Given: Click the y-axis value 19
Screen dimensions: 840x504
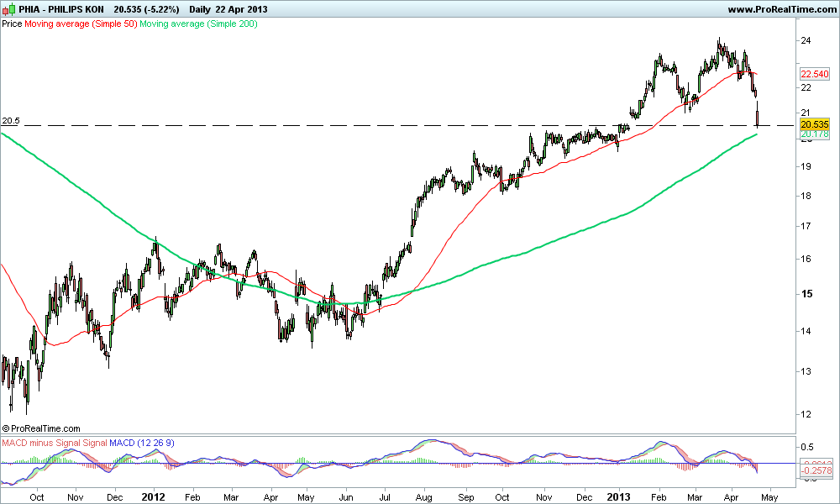Looking at the screenshot, I should (806, 166).
